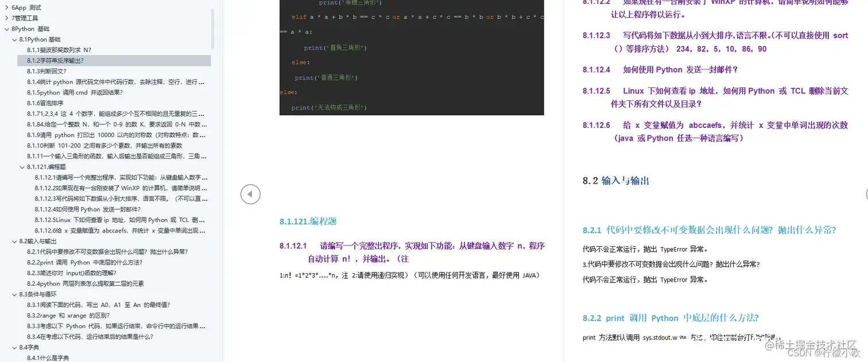
Task: Select 8.3.2range 和 xrange 的区别?
Action: coord(68,316)
